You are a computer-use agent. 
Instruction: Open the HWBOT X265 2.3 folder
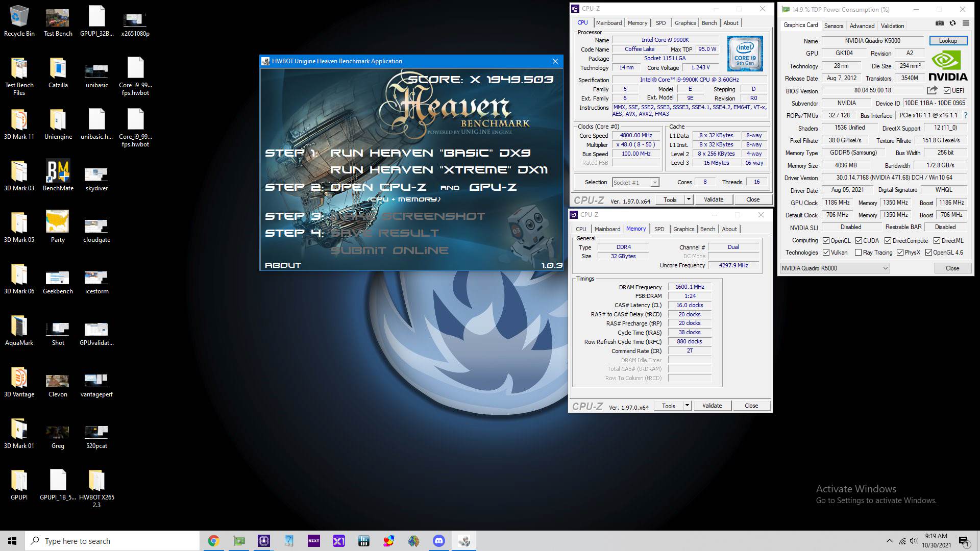click(96, 488)
